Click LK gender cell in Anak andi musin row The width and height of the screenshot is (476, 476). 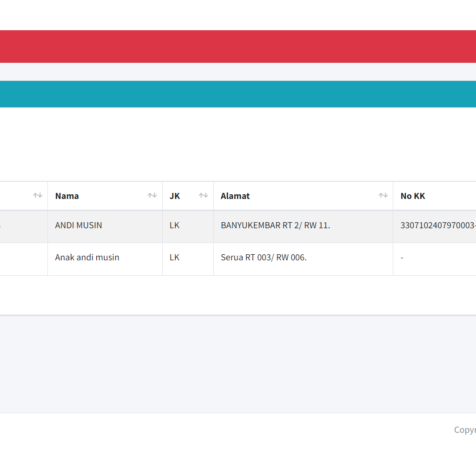[x=175, y=258]
